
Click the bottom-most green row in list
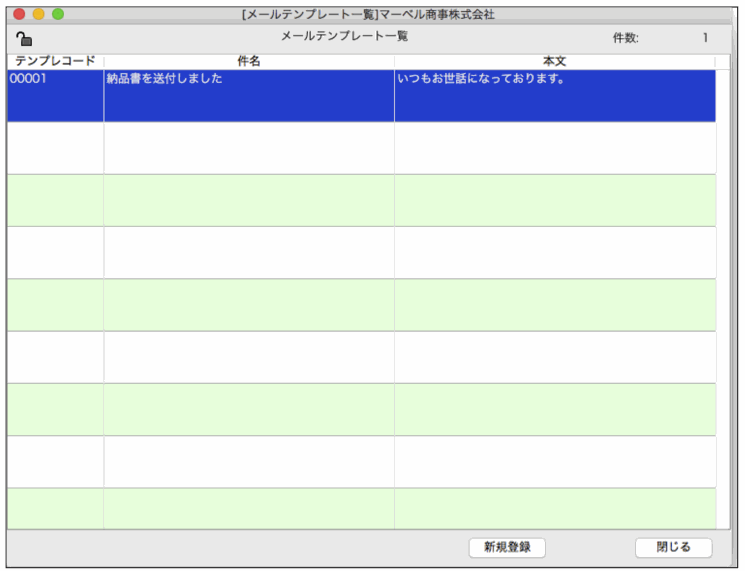click(x=360, y=508)
